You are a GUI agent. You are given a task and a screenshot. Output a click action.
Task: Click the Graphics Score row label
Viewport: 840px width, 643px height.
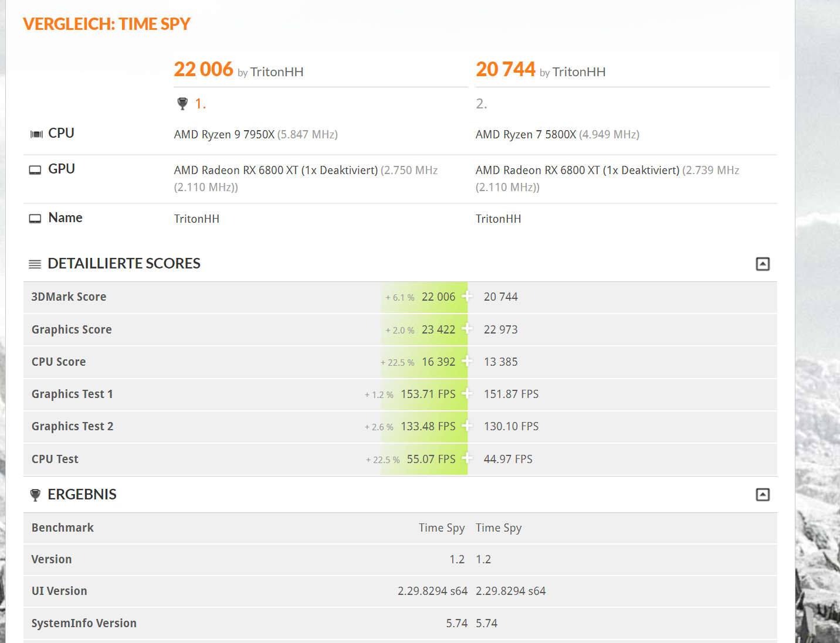click(72, 329)
